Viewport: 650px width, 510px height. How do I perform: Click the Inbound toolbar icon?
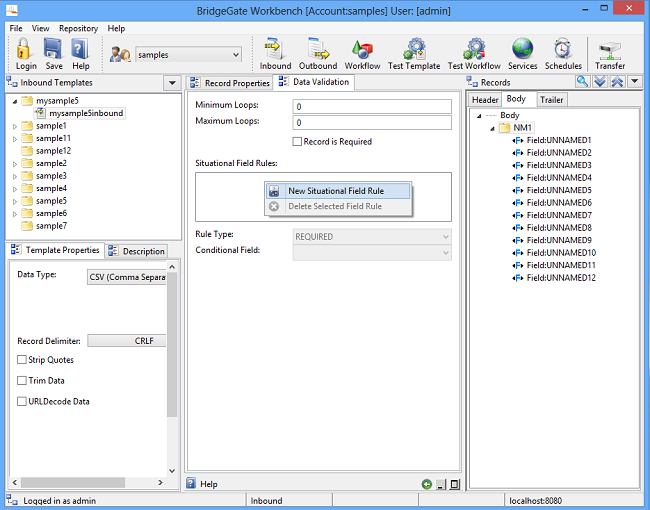click(x=275, y=49)
